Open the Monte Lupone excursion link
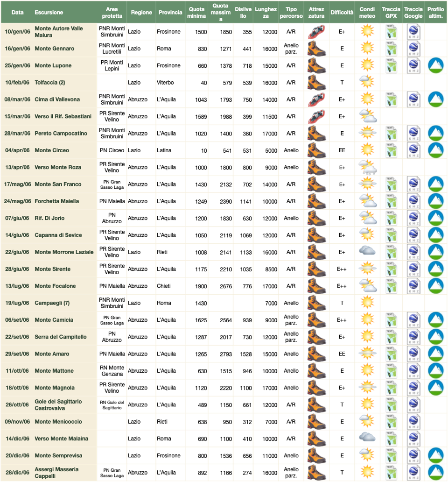448x482 pixels. pos(53,65)
